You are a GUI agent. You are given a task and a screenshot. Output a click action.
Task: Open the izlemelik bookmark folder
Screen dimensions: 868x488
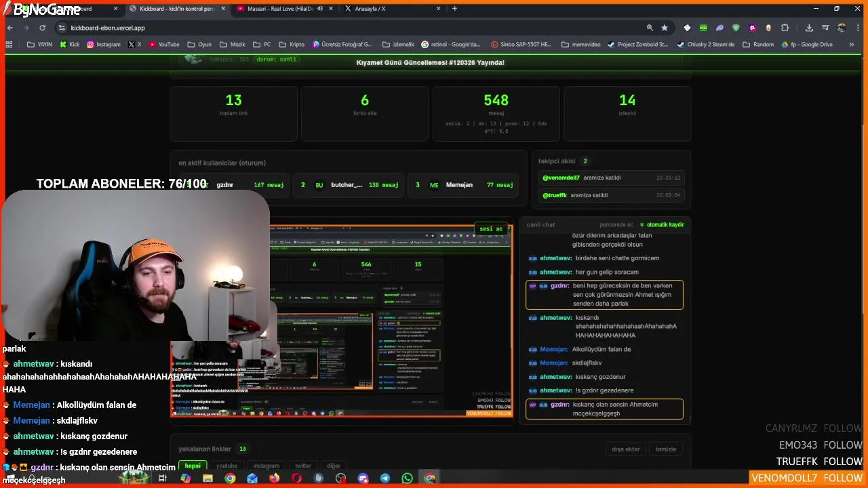[x=398, y=44]
